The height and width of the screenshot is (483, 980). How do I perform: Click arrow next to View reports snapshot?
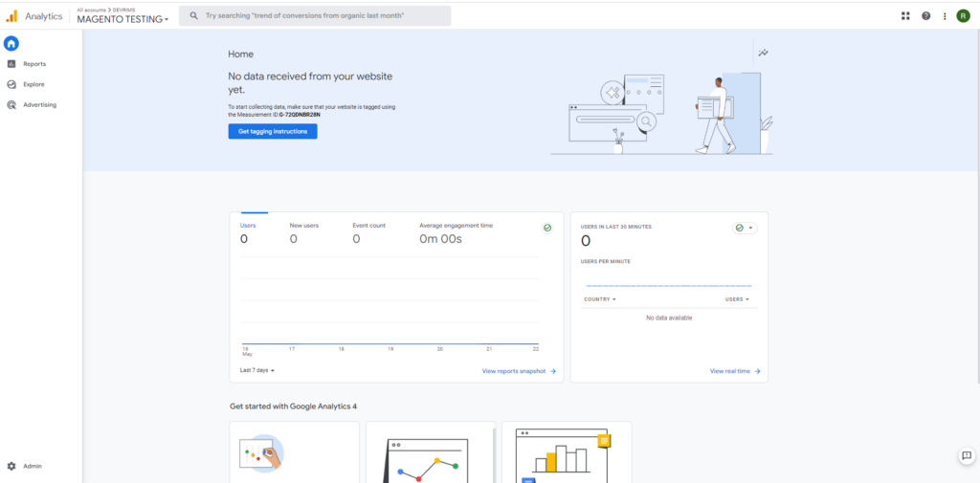coord(552,371)
